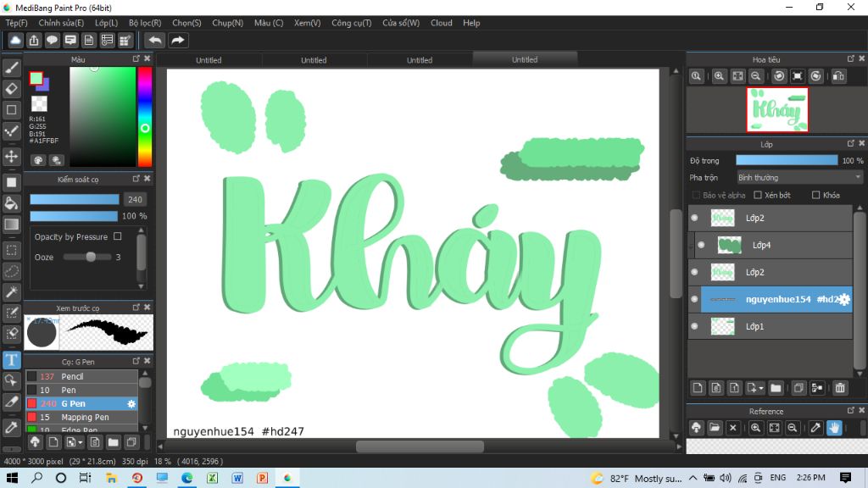This screenshot has height=488, width=868.
Task: Open the Pha trộn blend mode dropdown
Action: pyautogui.click(x=799, y=178)
